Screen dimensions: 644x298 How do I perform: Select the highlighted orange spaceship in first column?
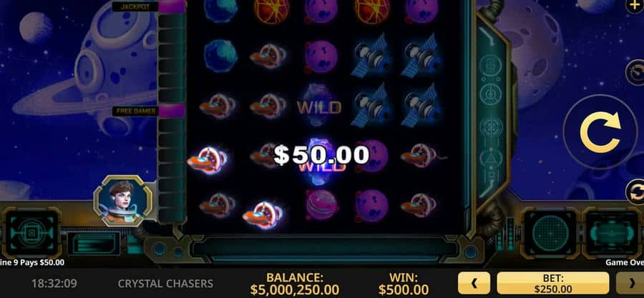pos(208,159)
